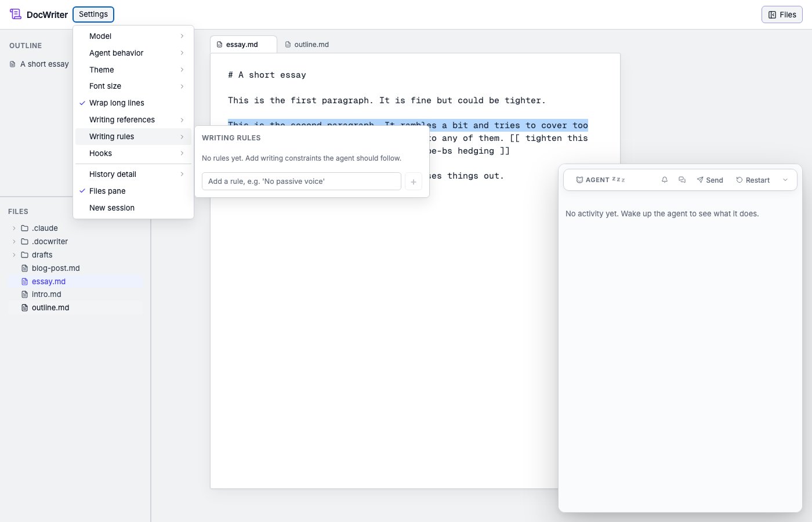812x522 pixels.
Task: Open the Font size submenu
Action: click(133, 86)
